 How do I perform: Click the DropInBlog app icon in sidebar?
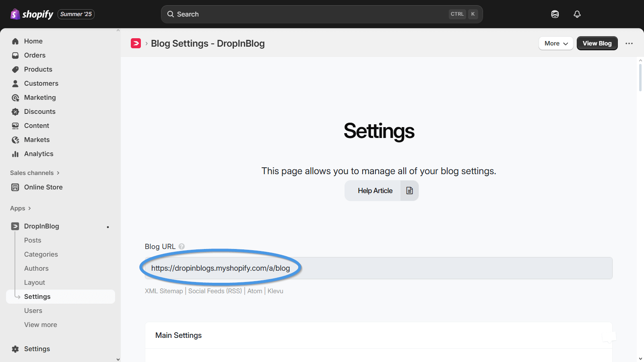[x=15, y=226]
